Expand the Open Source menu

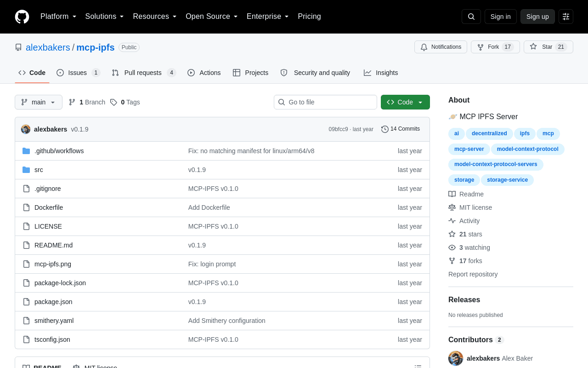(212, 17)
